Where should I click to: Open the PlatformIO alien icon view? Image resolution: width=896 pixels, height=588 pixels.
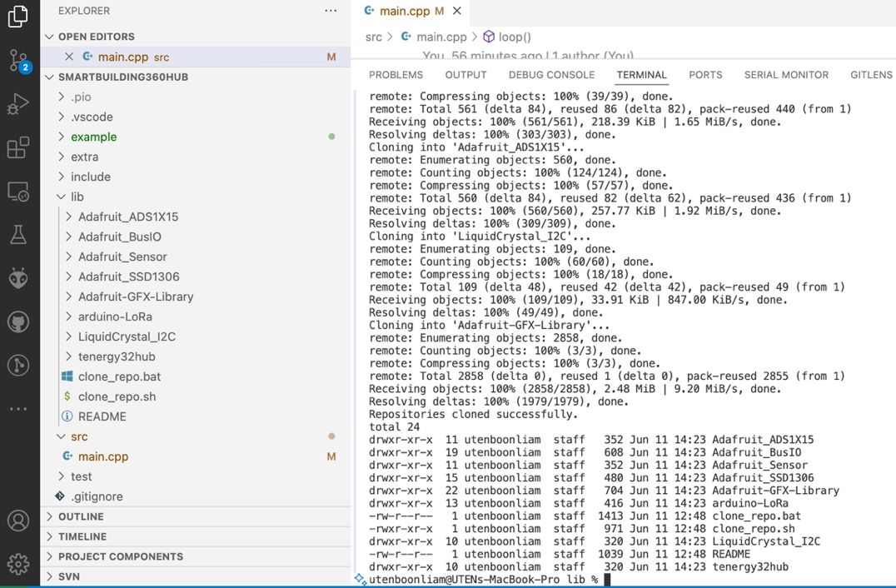[x=17, y=278]
